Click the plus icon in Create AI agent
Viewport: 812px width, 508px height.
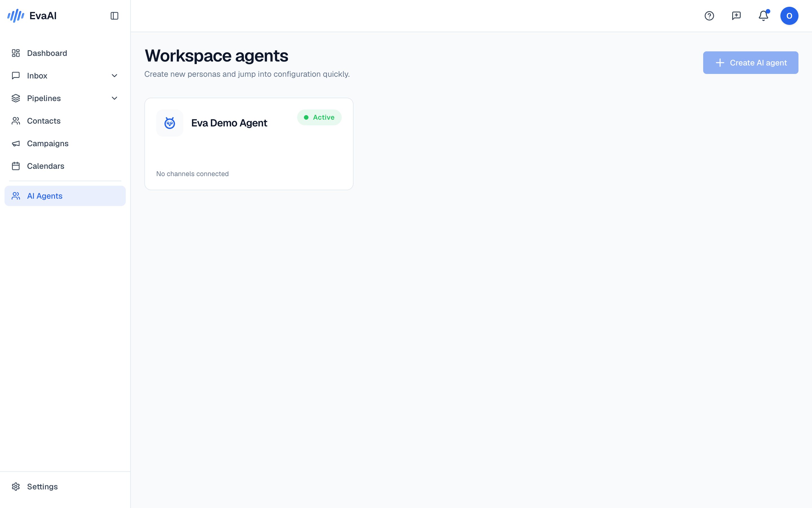(x=720, y=63)
